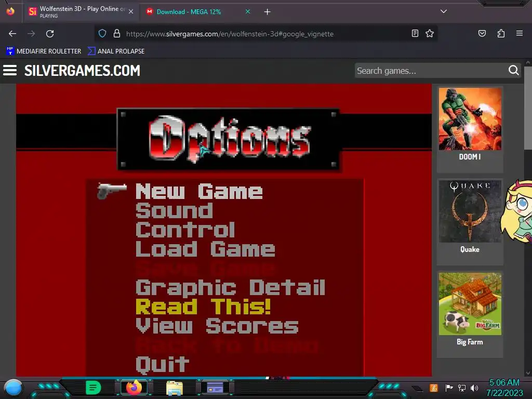This screenshot has width=532, height=399.
Task: Open the clock showing 5:06 AM
Action: pyautogui.click(x=504, y=388)
